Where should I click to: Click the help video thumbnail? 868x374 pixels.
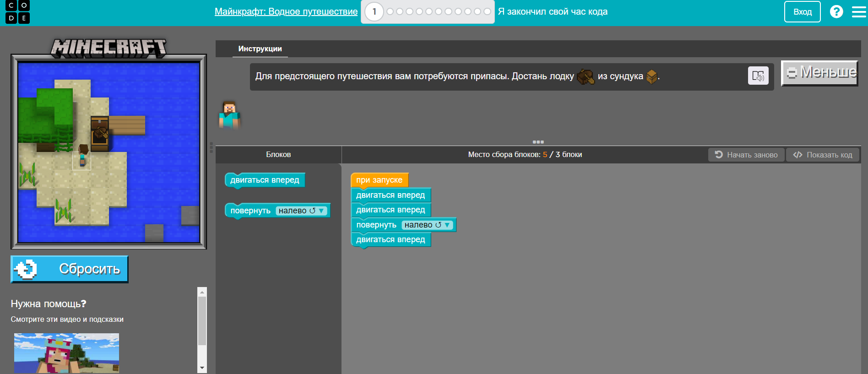coord(66,353)
